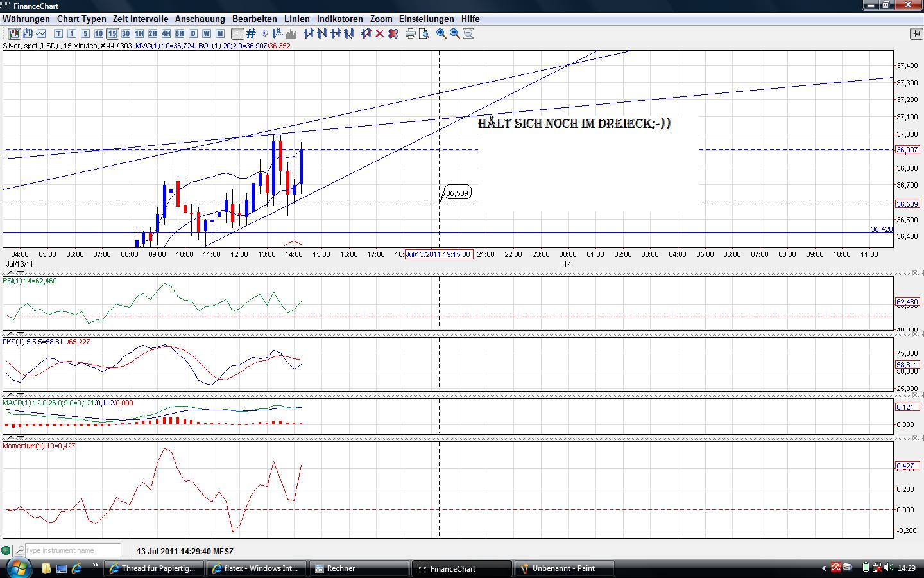Click the 36,589 price label callout
The height and width of the screenshot is (578, 924).
tap(458, 193)
